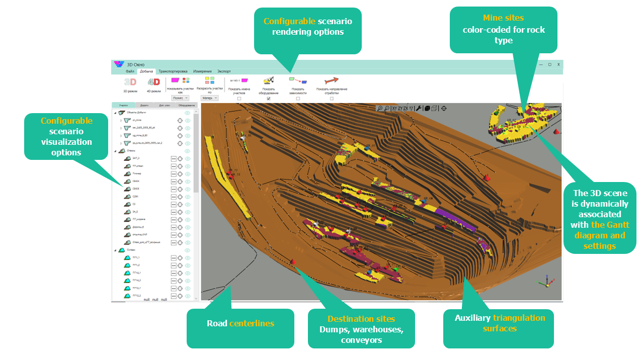Open the Матер dropdown under Раскрасить участки по
Image resolution: width=644 pixels, height=362 pixels.
pyautogui.click(x=209, y=98)
